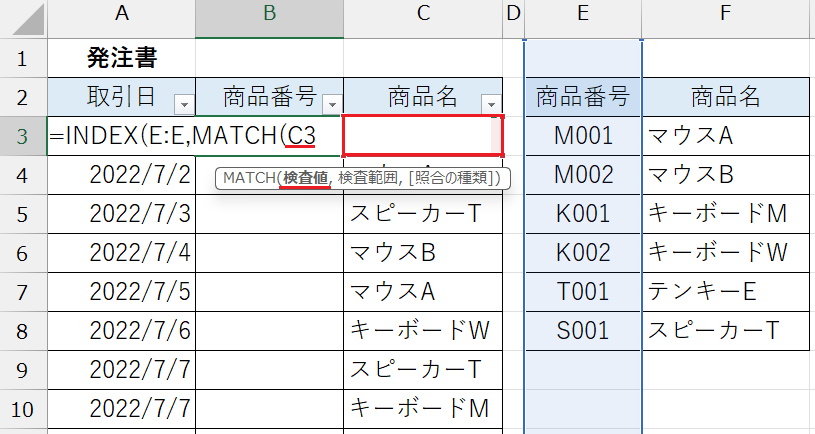
Task: Select column A header
Action: [122, 19]
